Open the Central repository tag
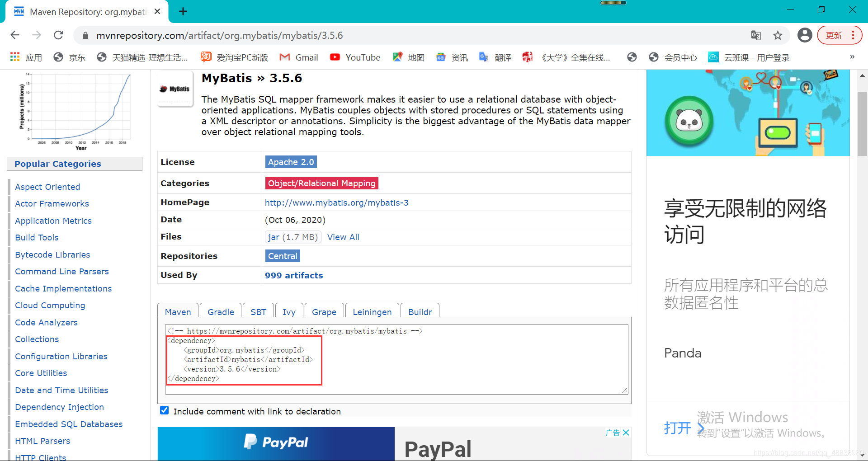This screenshot has width=868, height=461. point(283,256)
